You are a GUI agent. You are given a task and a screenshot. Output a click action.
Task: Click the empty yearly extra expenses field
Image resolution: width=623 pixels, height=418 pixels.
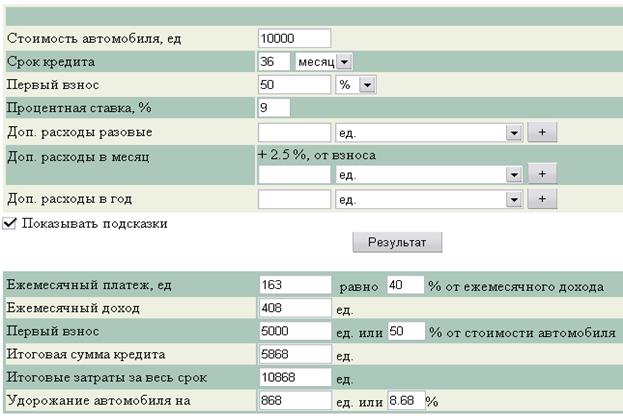coord(293,199)
